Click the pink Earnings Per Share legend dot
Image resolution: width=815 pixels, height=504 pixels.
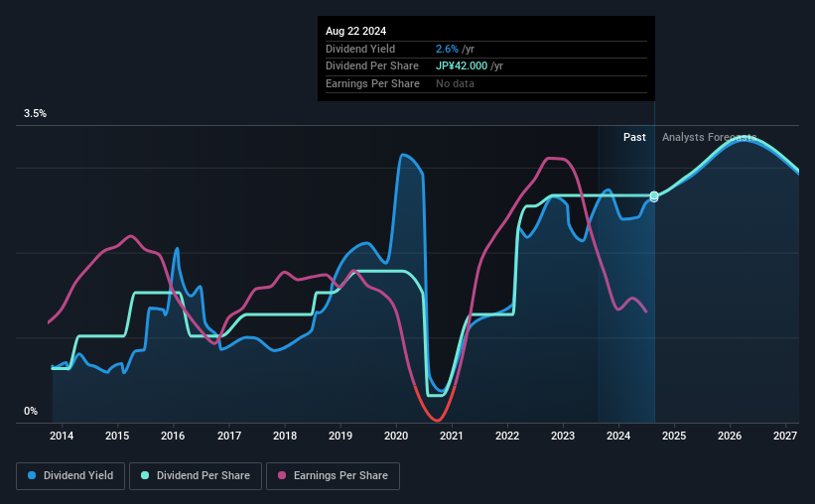click(282, 475)
